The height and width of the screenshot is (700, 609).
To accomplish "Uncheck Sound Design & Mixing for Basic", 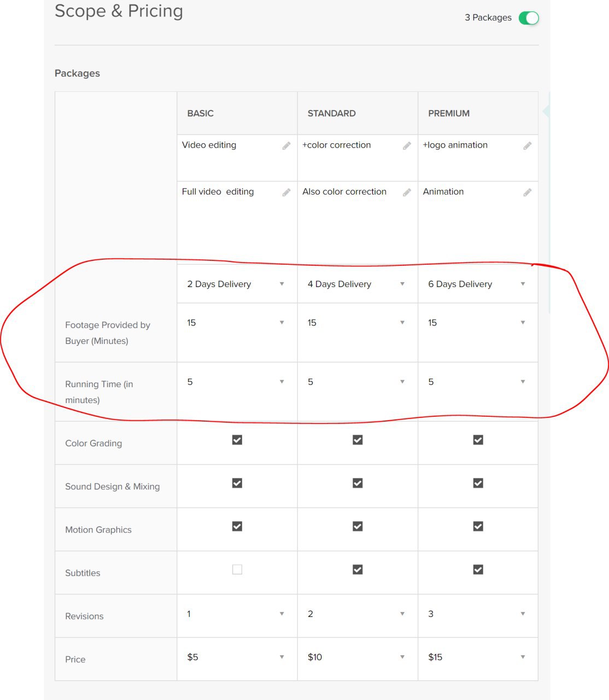I will 237,483.
